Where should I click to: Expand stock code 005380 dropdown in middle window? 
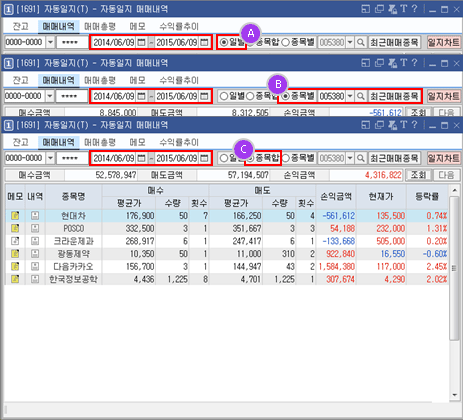click(x=350, y=96)
